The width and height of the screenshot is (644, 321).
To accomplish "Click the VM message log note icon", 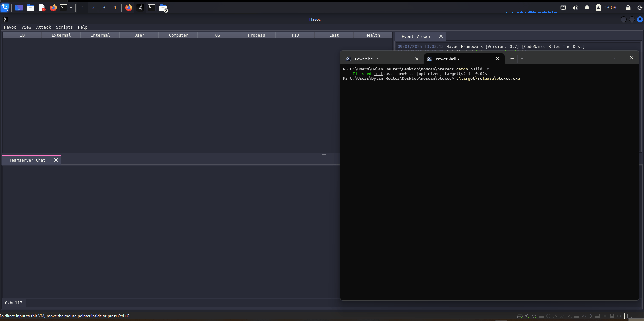I will click(630, 316).
